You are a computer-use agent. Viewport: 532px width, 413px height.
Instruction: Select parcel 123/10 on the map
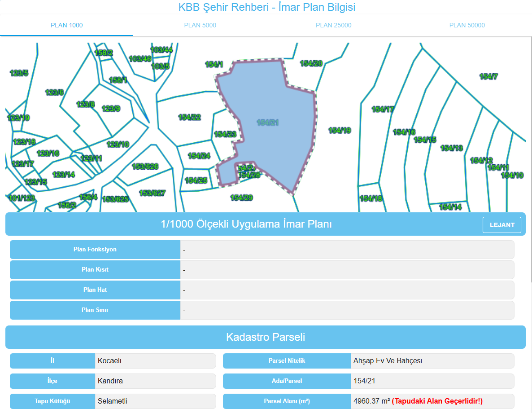(x=118, y=144)
